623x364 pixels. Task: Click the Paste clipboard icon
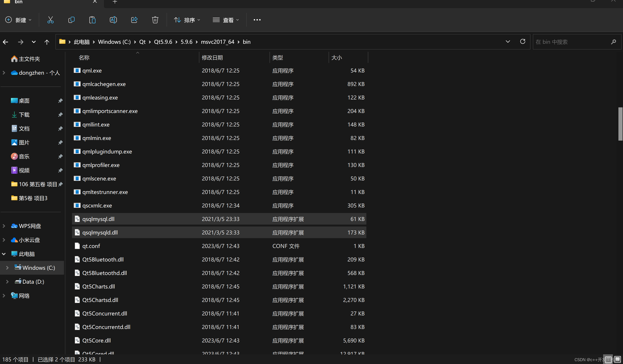click(92, 20)
